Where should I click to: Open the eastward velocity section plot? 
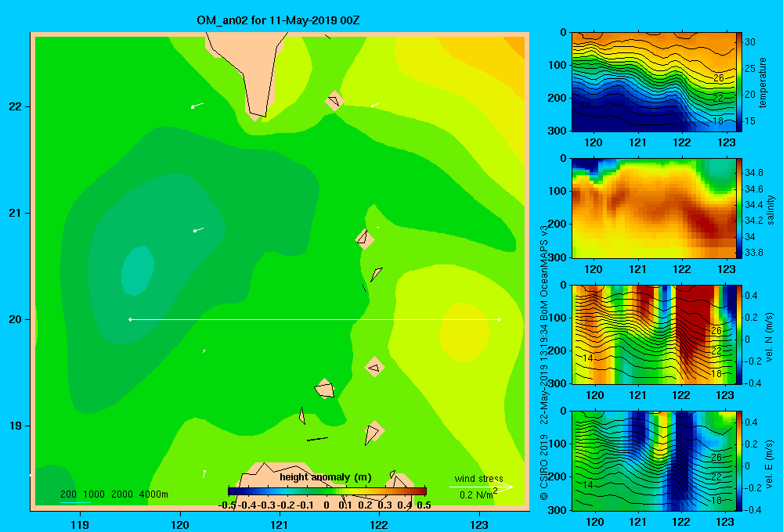pyautogui.click(x=654, y=461)
